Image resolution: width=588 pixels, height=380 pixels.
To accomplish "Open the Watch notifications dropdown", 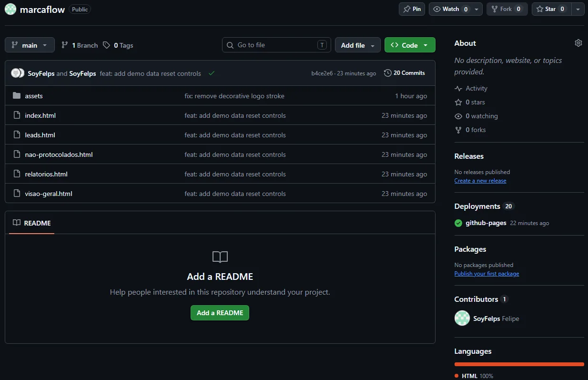I will 456,9.
